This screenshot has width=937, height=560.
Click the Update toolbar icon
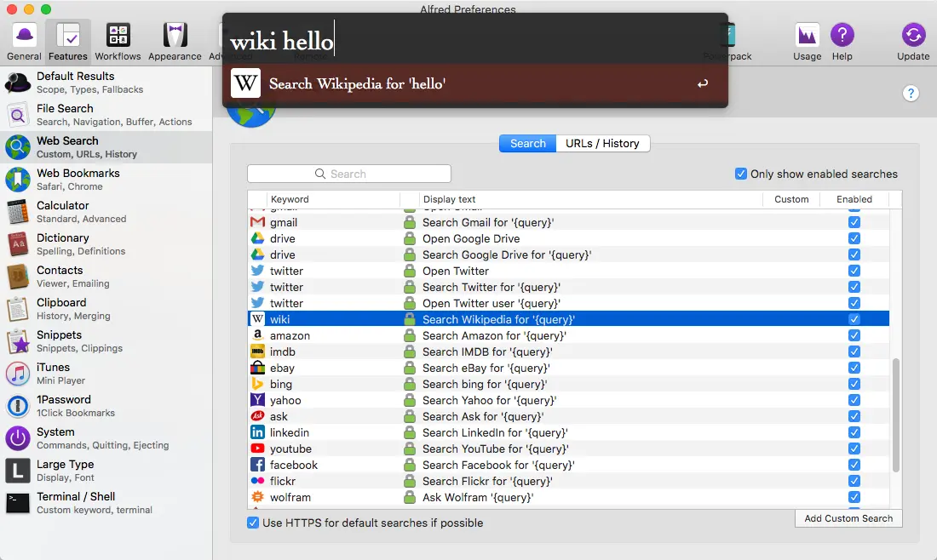coord(913,41)
